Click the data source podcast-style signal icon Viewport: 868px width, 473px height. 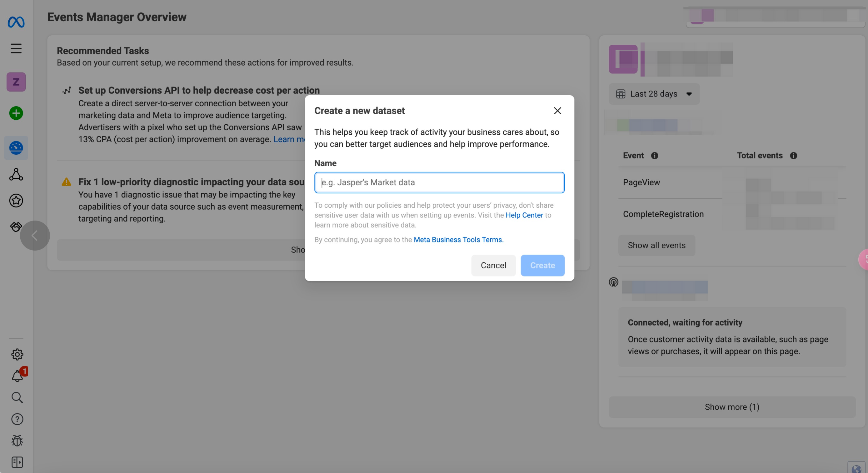pyautogui.click(x=613, y=282)
